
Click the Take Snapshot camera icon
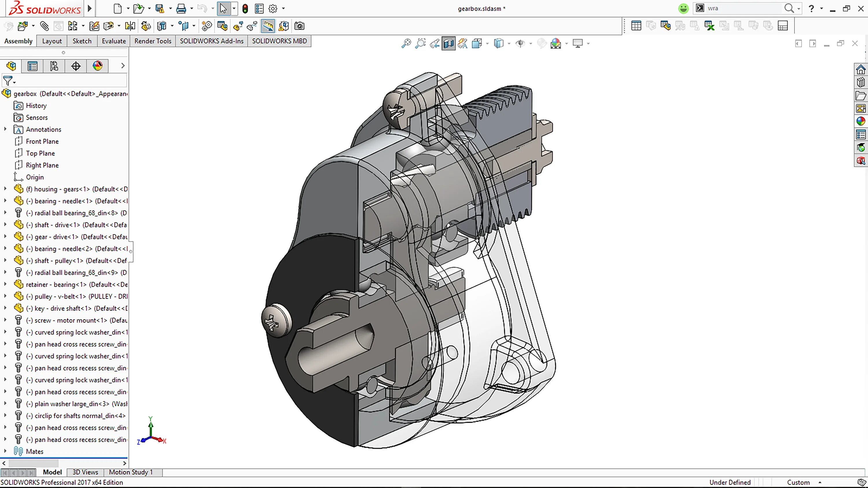click(x=299, y=26)
